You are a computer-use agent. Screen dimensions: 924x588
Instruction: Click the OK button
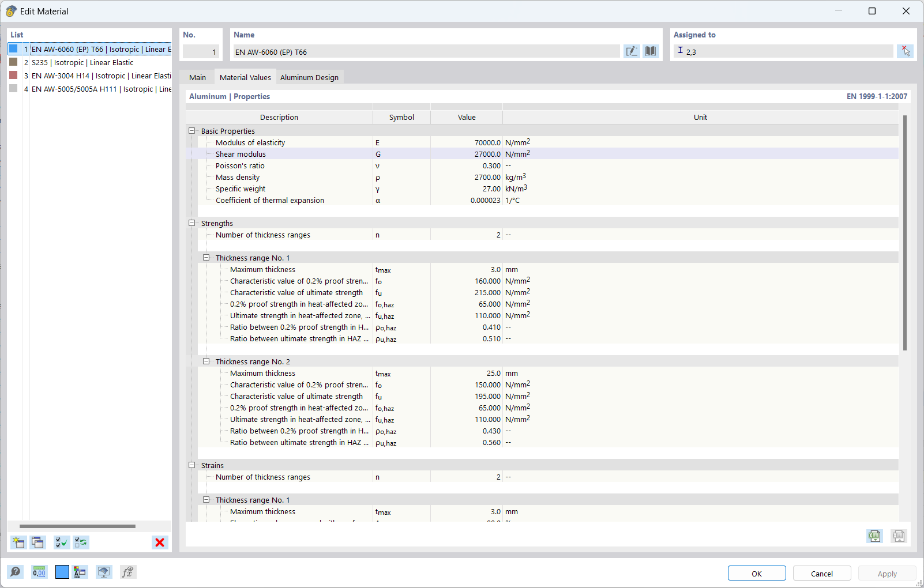pos(757,574)
